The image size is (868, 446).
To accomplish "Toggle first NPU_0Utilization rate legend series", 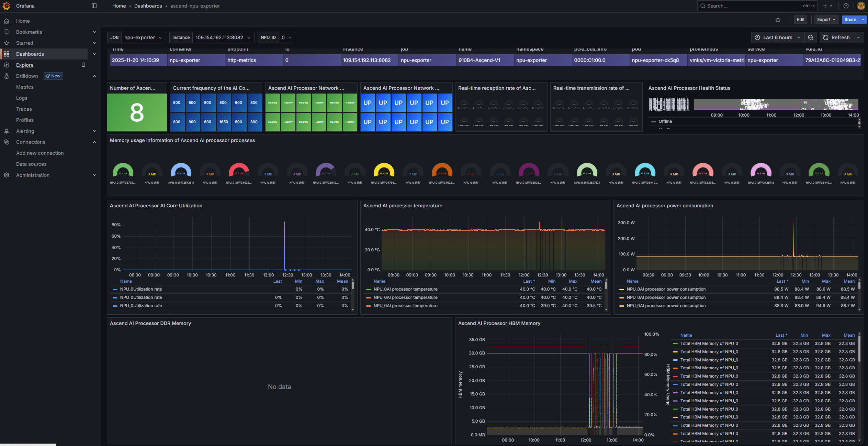I will [141, 289].
